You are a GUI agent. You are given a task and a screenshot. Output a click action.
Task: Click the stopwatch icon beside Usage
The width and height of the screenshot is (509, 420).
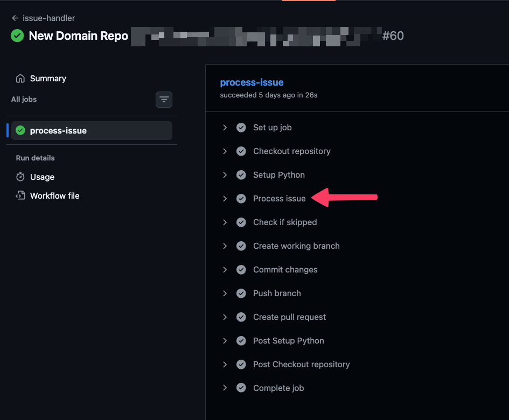(x=20, y=177)
